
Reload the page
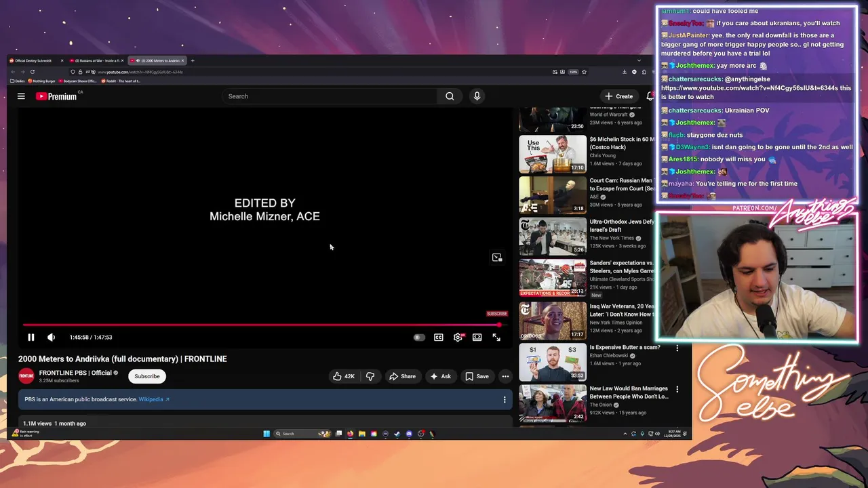tap(32, 72)
